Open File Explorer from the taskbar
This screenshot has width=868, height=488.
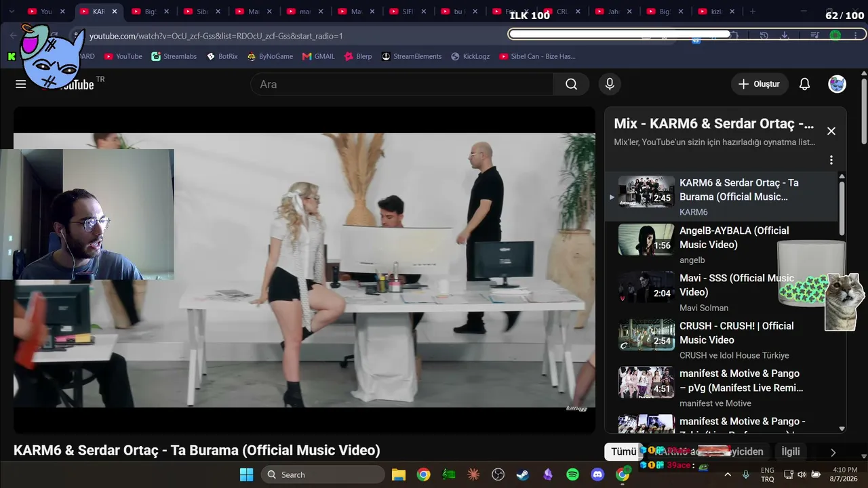398,474
